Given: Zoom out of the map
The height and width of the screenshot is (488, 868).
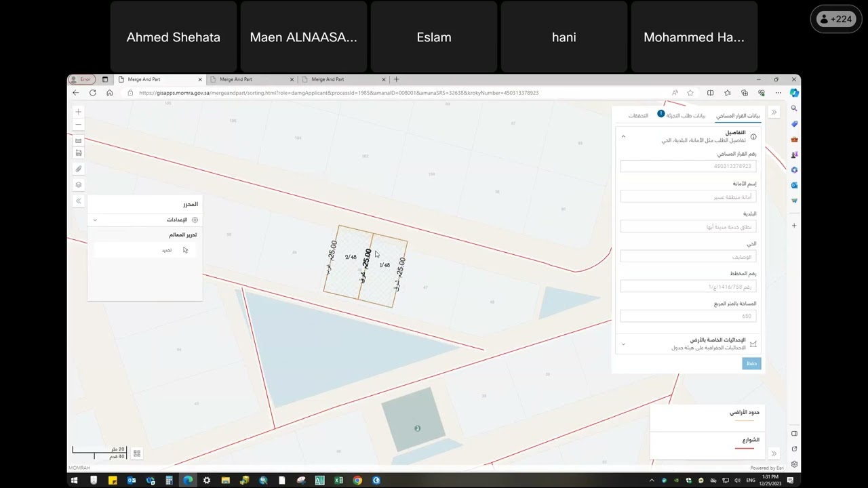Looking at the screenshot, I should pyautogui.click(x=79, y=125).
